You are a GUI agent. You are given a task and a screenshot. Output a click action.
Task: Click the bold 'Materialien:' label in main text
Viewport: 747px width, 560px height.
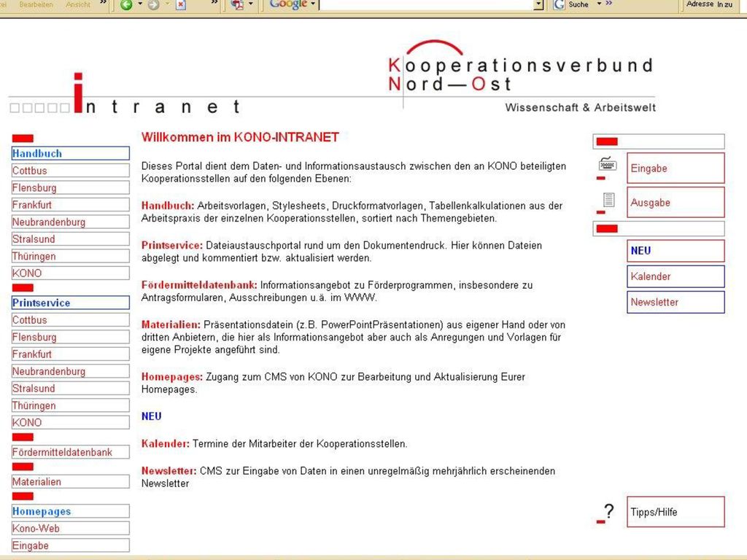(171, 324)
